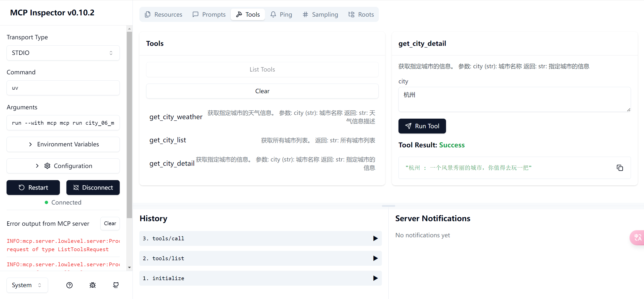The height and width of the screenshot is (299, 644).
Task: Click the Disconnect button
Action: coord(93,187)
